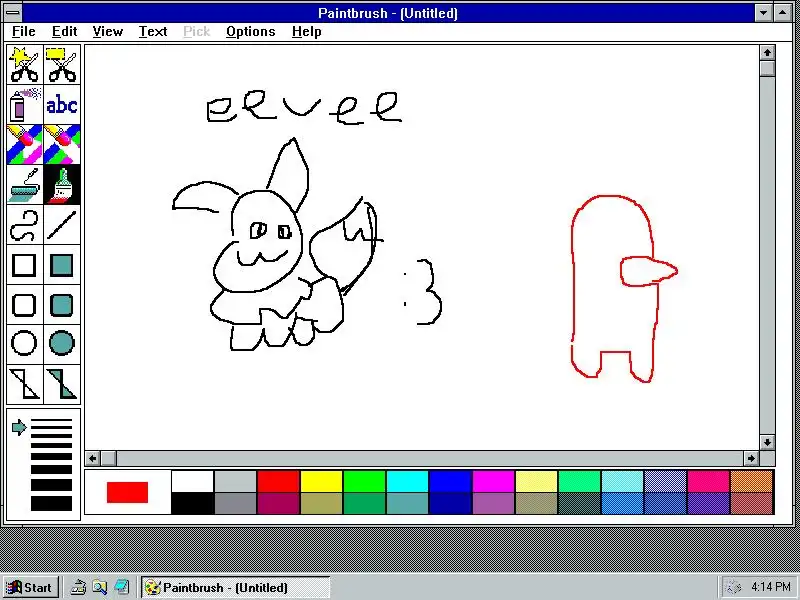Screen dimensions: 800x600
Task: Click the 4:14 PM clock
Action: (x=771, y=587)
